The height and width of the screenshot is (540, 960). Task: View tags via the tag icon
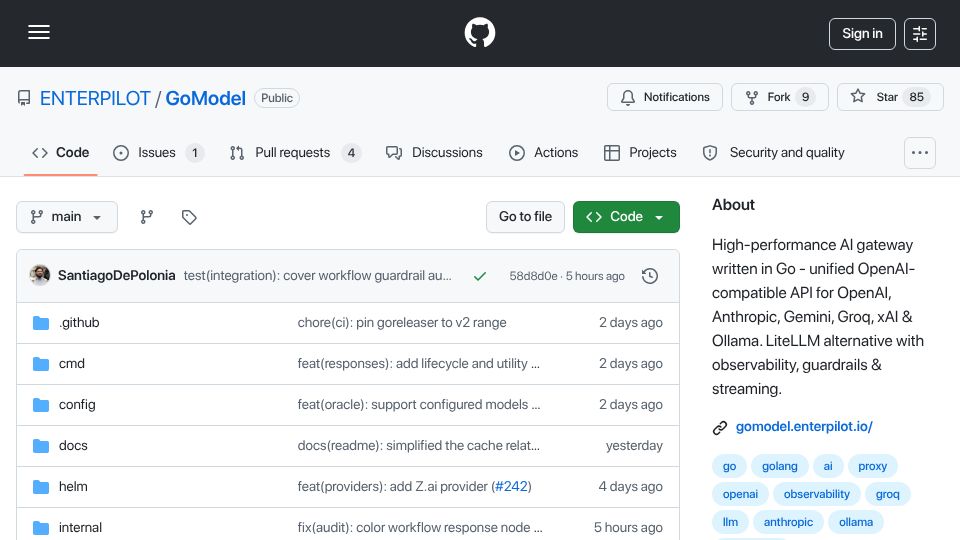click(x=189, y=217)
